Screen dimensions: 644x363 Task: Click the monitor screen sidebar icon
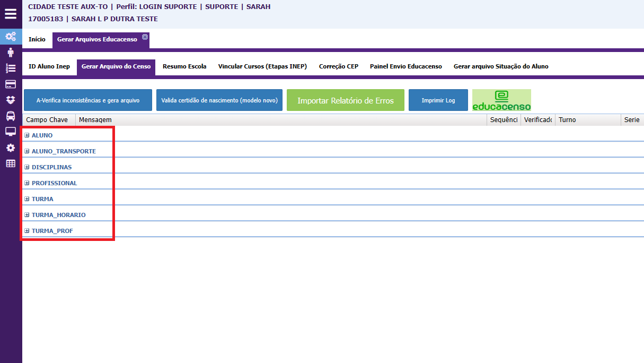(x=11, y=132)
